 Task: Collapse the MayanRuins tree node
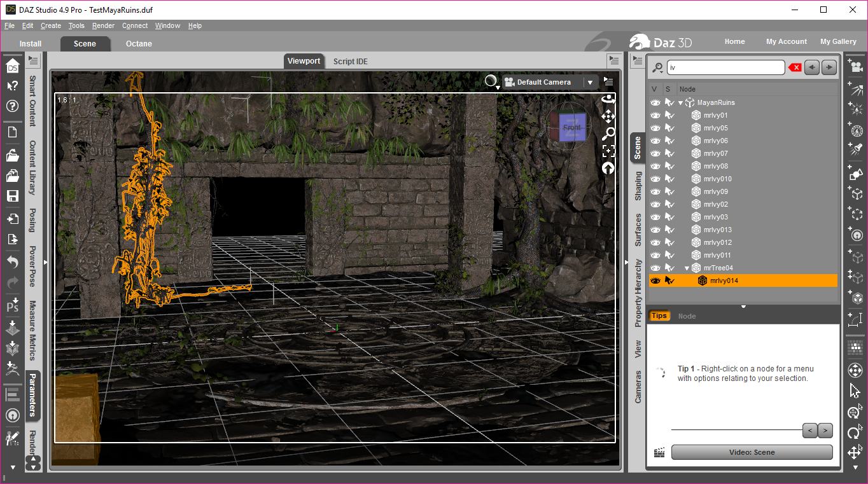(680, 102)
